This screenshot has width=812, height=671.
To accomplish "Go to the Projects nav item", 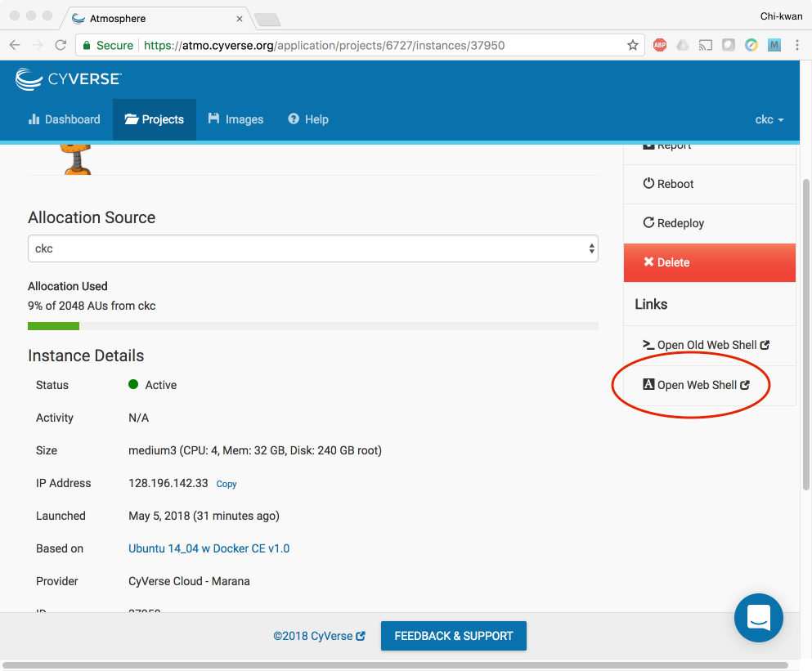I will 155,119.
